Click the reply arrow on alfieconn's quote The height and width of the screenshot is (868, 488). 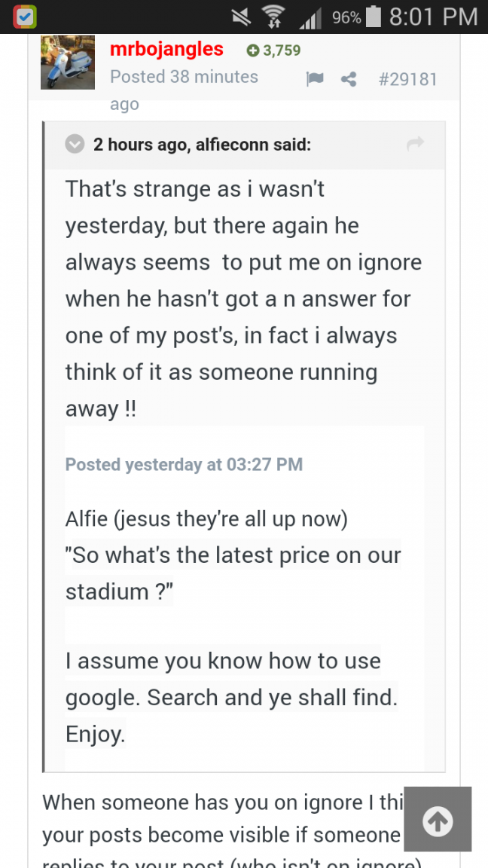[x=415, y=145]
